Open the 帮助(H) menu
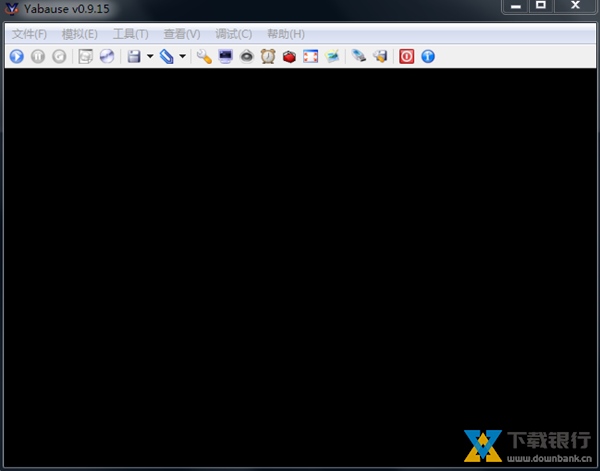This screenshot has width=600, height=471. click(286, 34)
